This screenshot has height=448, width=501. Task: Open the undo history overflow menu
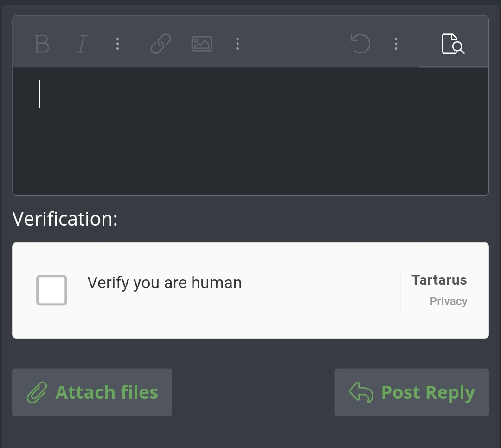[x=396, y=44]
